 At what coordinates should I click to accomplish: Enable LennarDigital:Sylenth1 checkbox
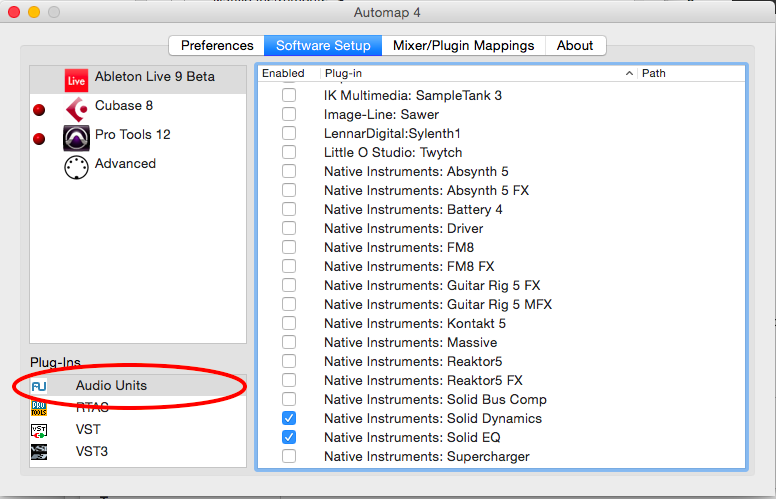[289, 133]
